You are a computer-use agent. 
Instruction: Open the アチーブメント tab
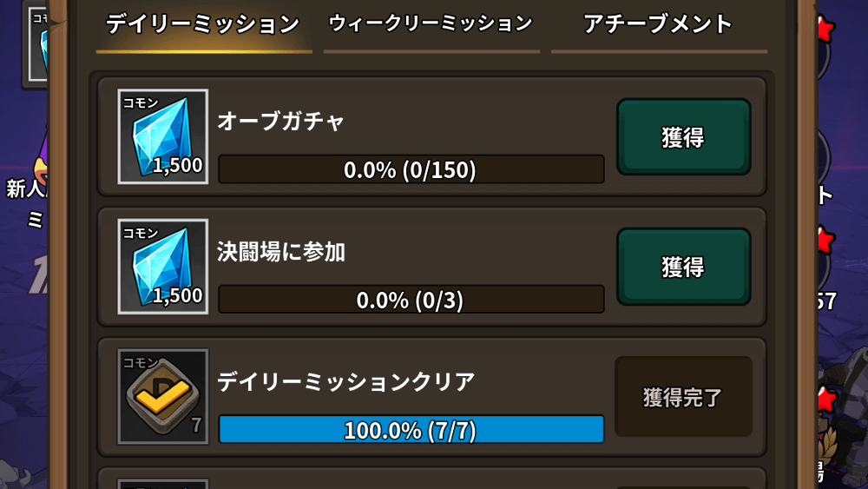point(659,25)
